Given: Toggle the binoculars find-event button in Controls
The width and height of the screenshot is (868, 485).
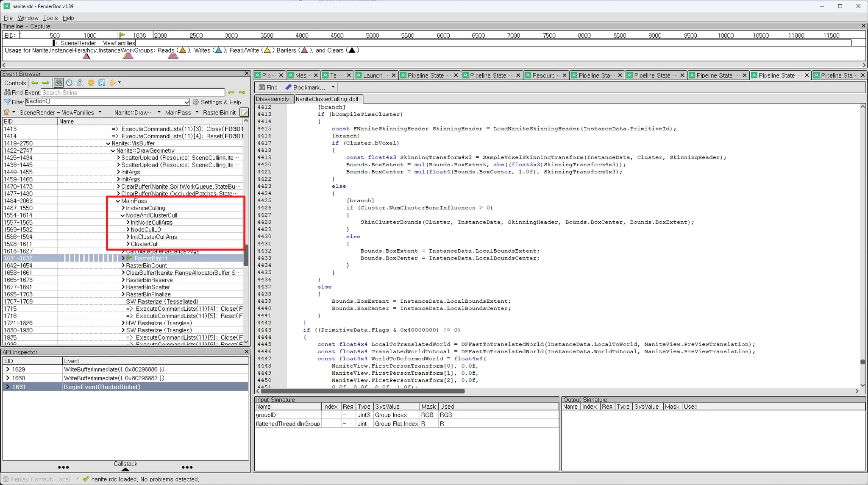Looking at the screenshot, I should [x=58, y=83].
